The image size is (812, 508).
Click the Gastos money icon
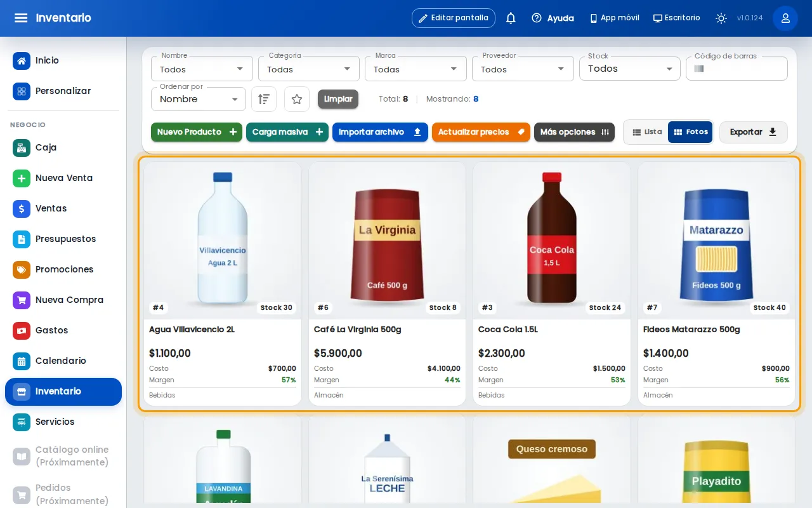coord(22,330)
